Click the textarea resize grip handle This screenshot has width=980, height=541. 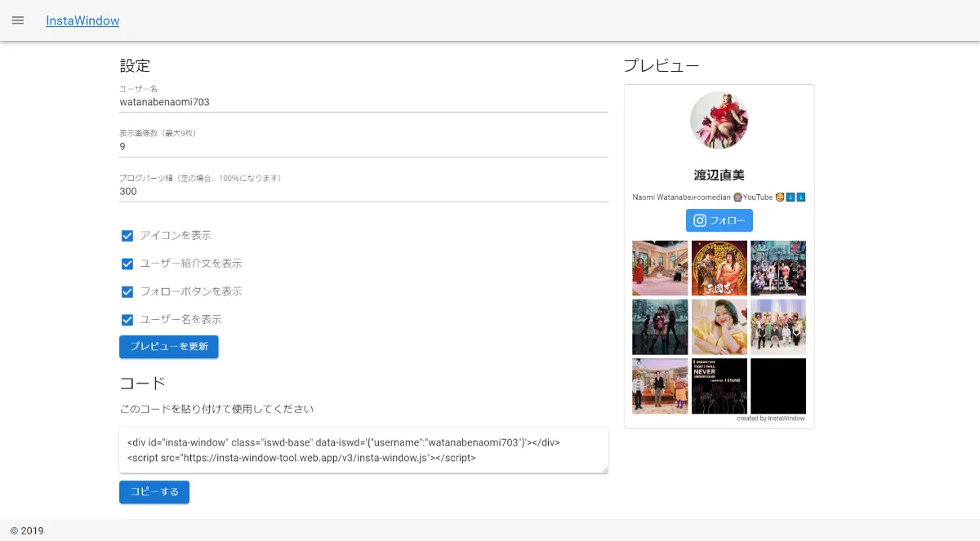604,468
